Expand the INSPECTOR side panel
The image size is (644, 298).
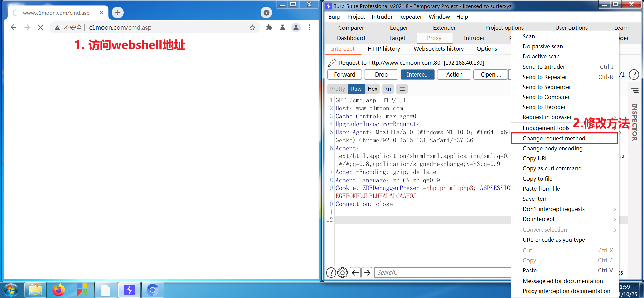tap(634, 122)
